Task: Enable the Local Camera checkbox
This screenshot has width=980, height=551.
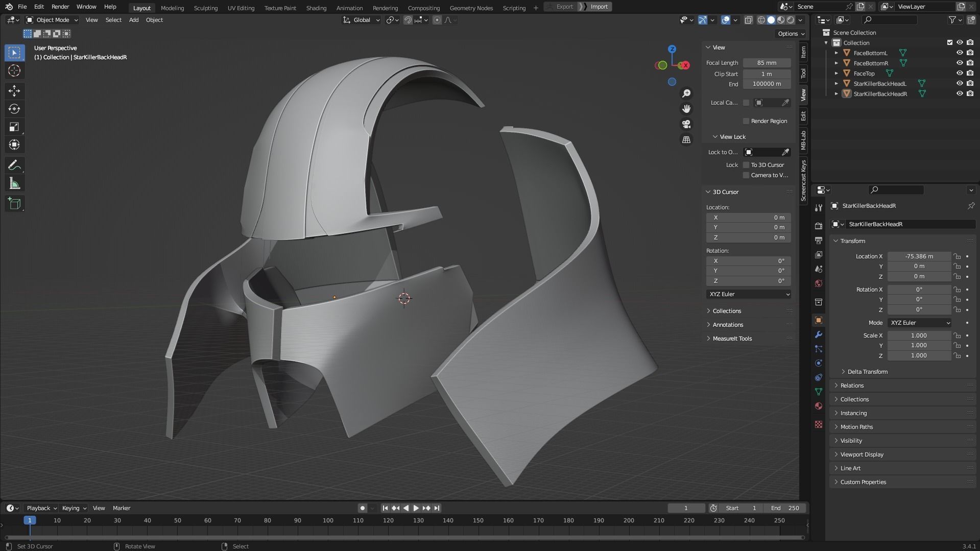Action: click(746, 103)
